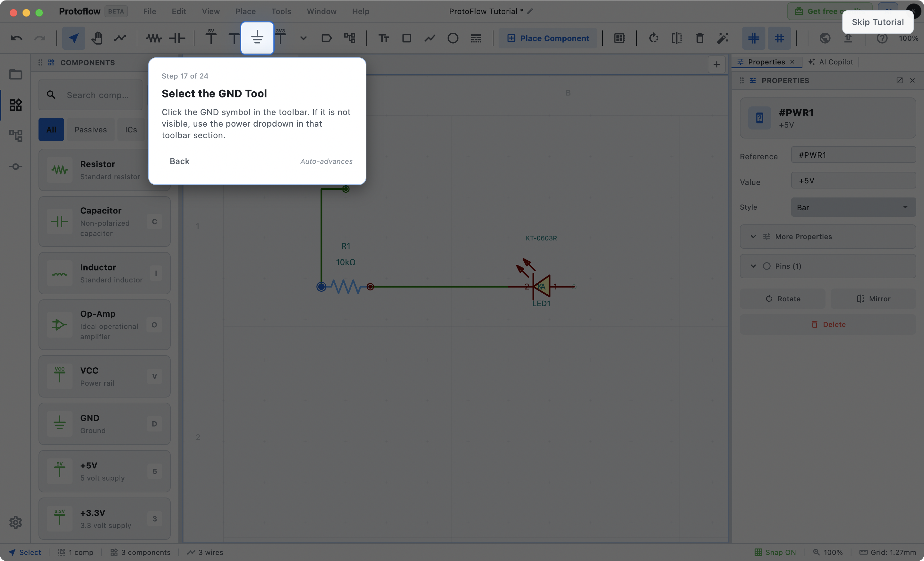924x561 pixels.
Task: Choose the Select arrow tool in toolbar
Action: pyautogui.click(x=73, y=38)
